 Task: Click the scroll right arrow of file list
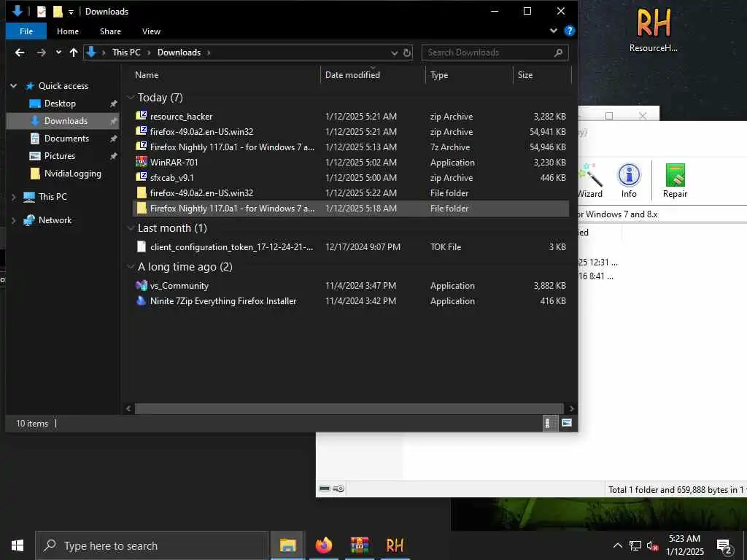(571, 408)
